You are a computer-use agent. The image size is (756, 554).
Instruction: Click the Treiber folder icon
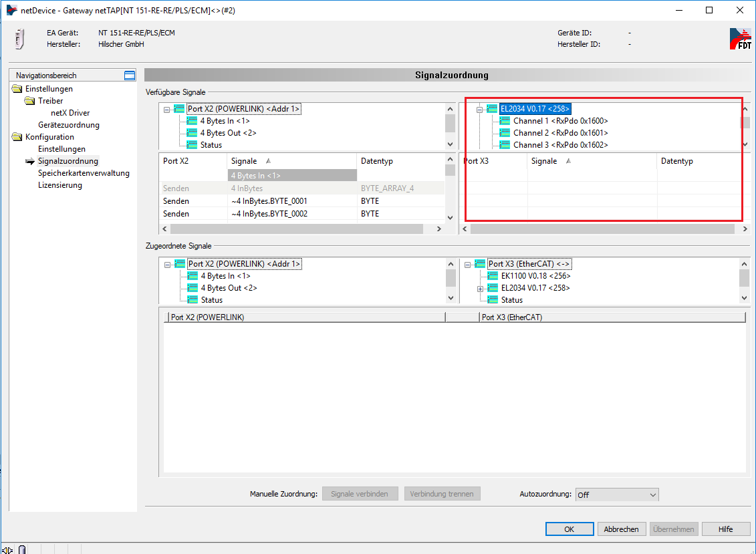click(30, 101)
